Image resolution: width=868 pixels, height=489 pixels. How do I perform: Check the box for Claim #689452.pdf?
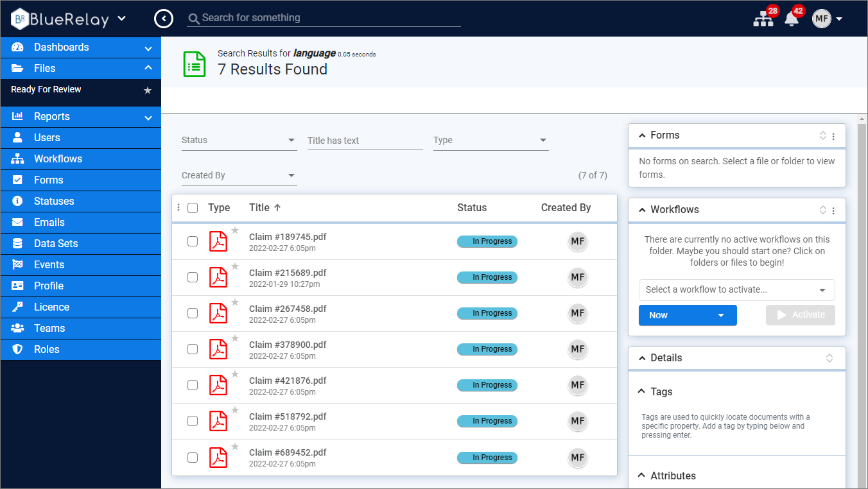(193, 458)
